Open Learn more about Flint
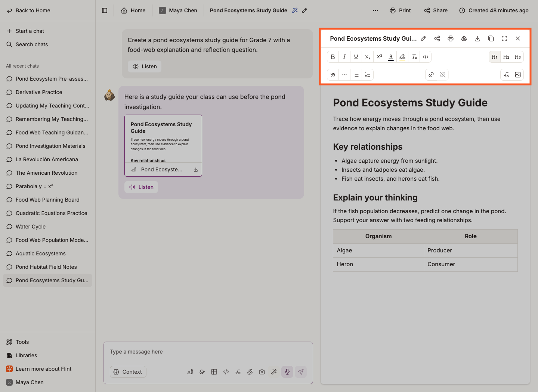This screenshot has height=392, width=538. pos(47,369)
